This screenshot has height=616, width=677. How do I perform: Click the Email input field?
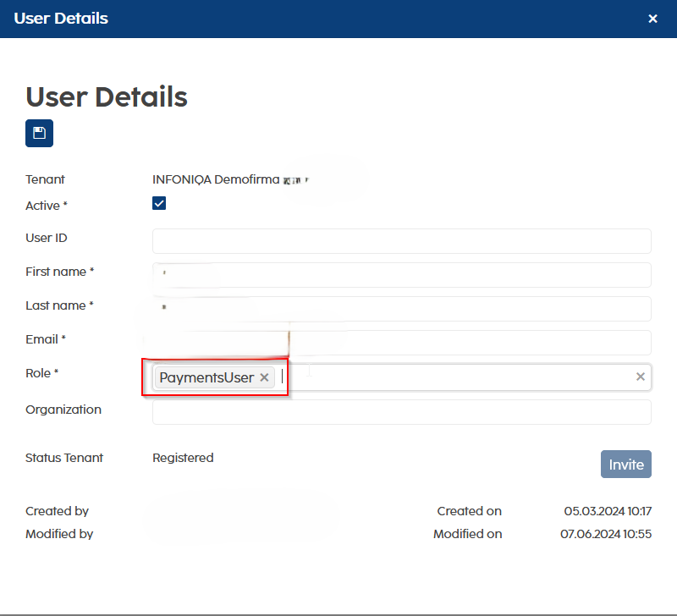click(x=401, y=343)
